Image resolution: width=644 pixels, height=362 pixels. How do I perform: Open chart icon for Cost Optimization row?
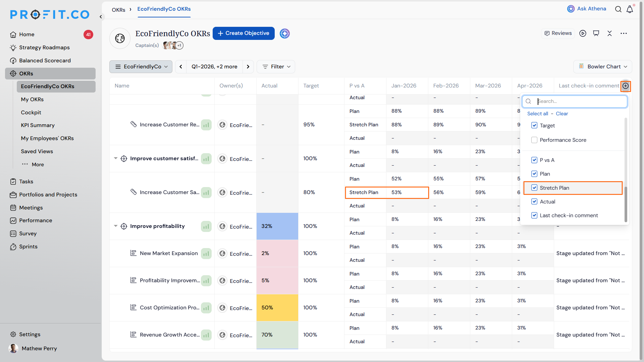pos(206,308)
